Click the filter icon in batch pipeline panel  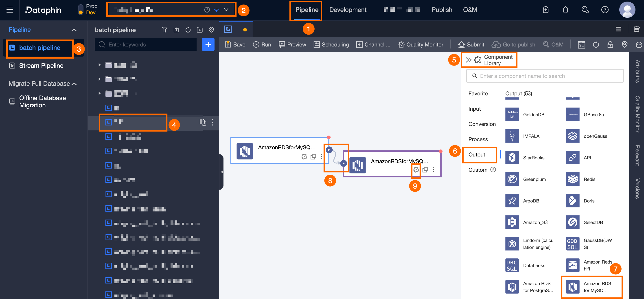(x=164, y=30)
